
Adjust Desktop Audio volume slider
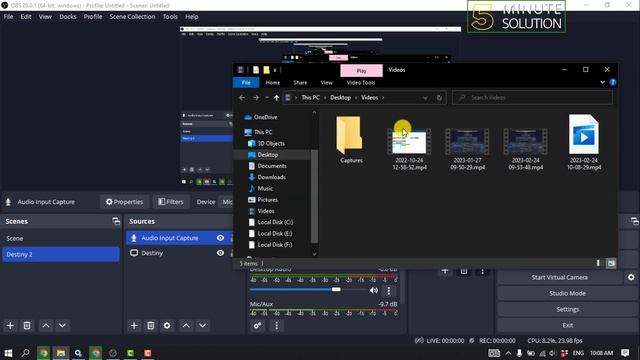336,289
